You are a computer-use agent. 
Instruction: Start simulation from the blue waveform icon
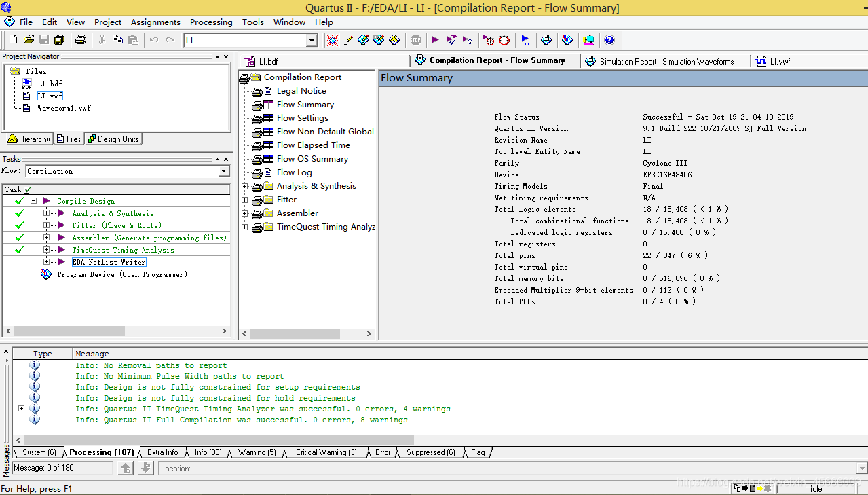click(525, 40)
